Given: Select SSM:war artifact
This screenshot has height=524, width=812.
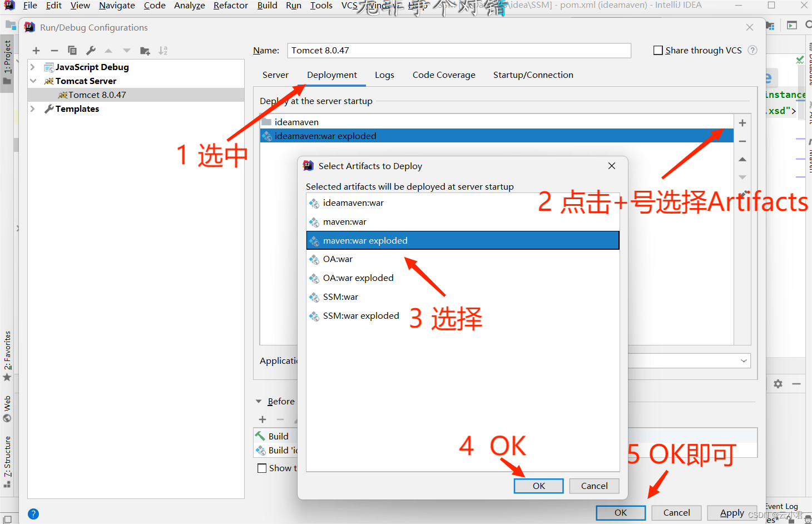Looking at the screenshot, I should 463,297.
